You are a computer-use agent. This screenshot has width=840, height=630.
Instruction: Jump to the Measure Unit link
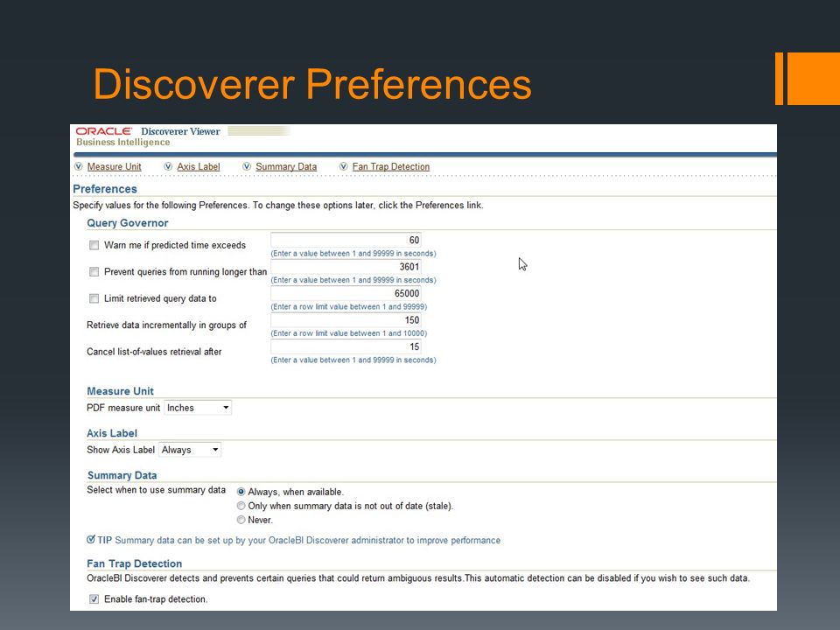click(114, 166)
